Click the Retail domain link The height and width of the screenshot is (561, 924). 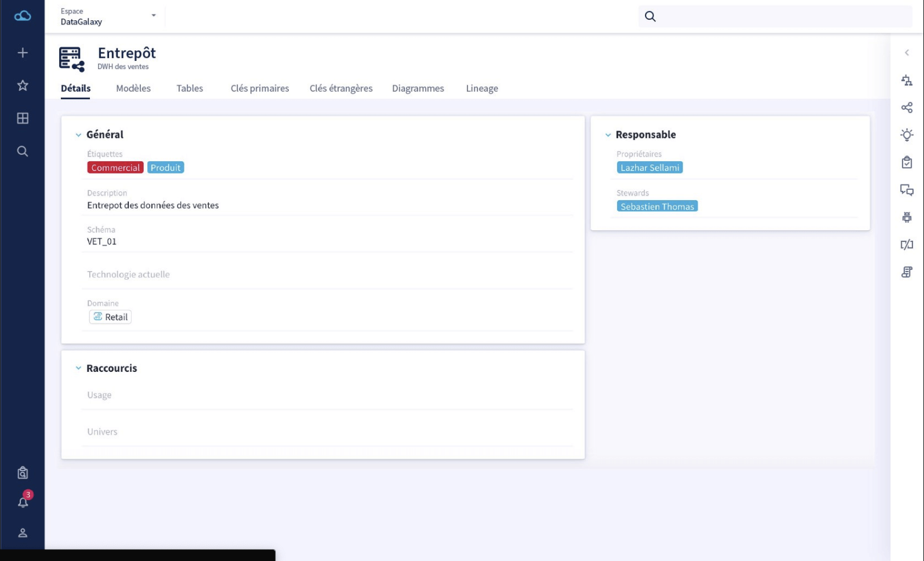[x=110, y=317]
